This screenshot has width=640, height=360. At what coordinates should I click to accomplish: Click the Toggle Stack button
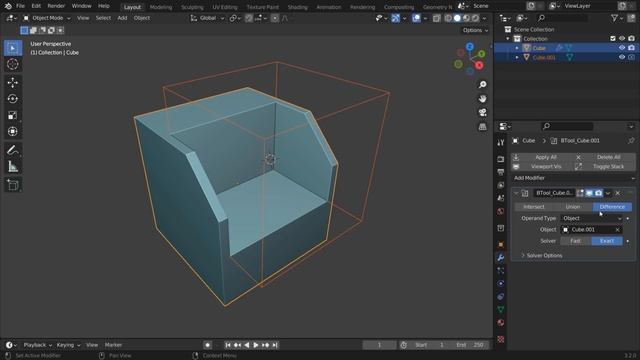coord(604,167)
